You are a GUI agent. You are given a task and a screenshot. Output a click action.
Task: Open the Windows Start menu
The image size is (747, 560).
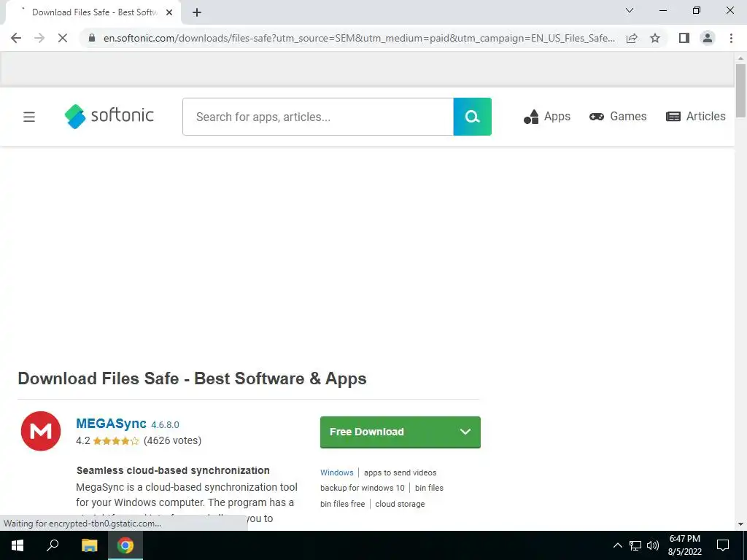18,545
